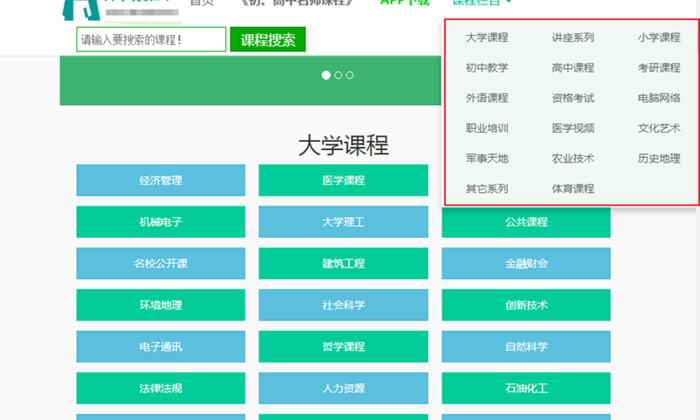Open the 医学课程 category tile
This screenshot has width=700, height=420.
pyautogui.click(x=343, y=180)
